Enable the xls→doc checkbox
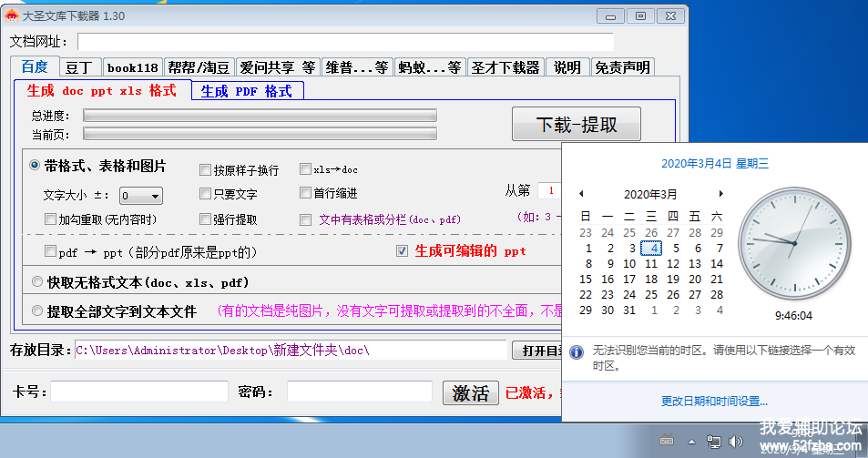Image resolution: width=868 pixels, height=458 pixels. (x=305, y=168)
